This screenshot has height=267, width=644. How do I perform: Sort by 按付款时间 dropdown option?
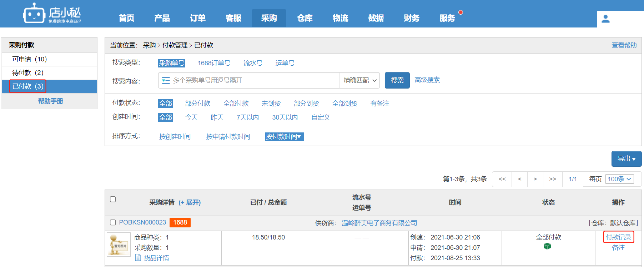point(284,137)
